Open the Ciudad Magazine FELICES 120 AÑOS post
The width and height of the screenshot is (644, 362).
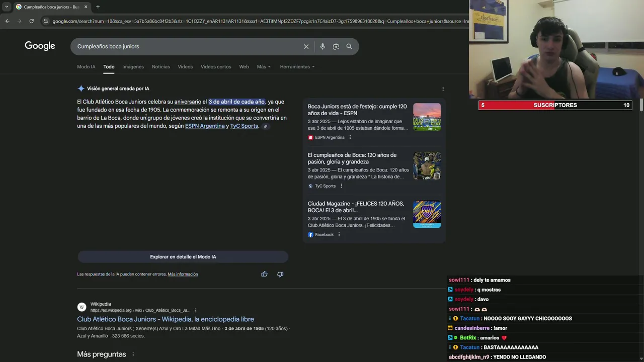tap(356, 207)
